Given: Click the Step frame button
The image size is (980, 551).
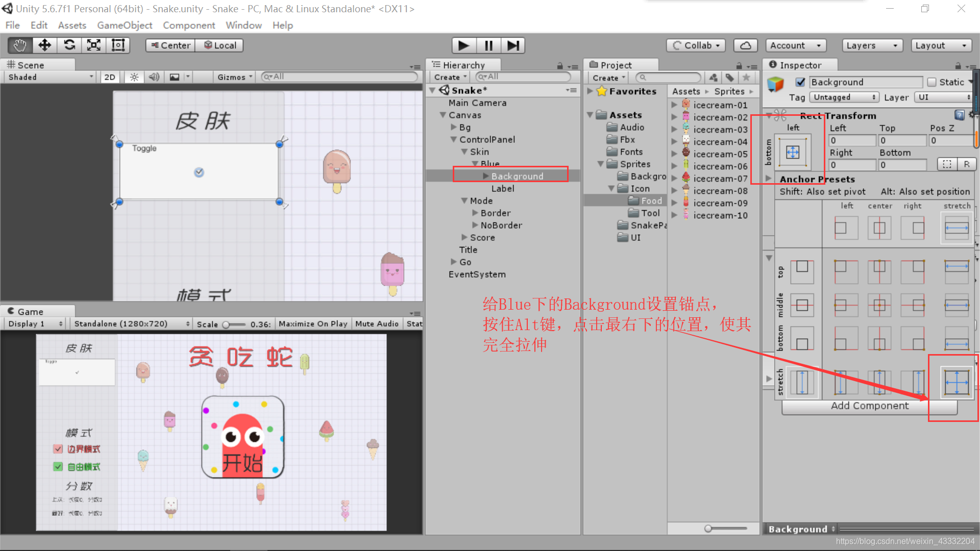Looking at the screenshot, I should pos(513,45).
